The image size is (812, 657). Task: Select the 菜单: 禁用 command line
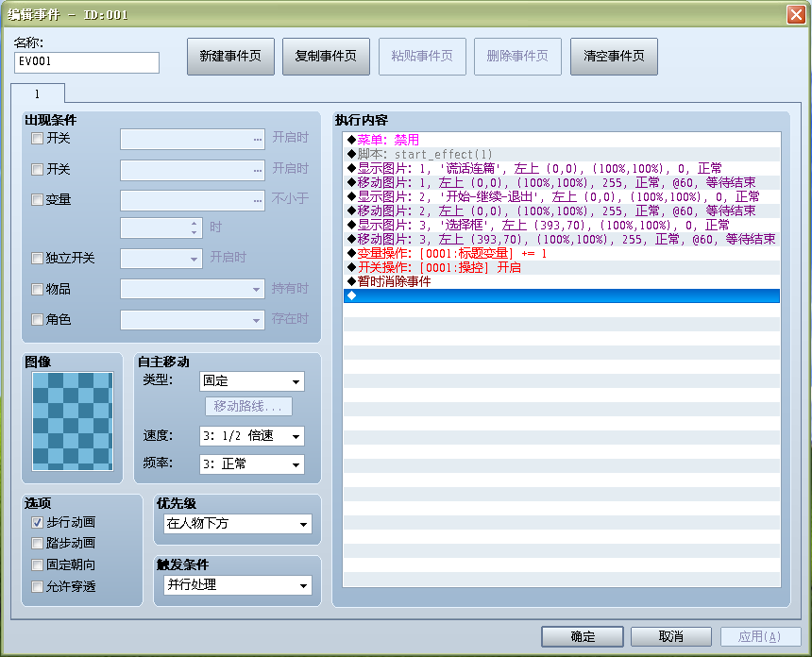click(562, 140)
